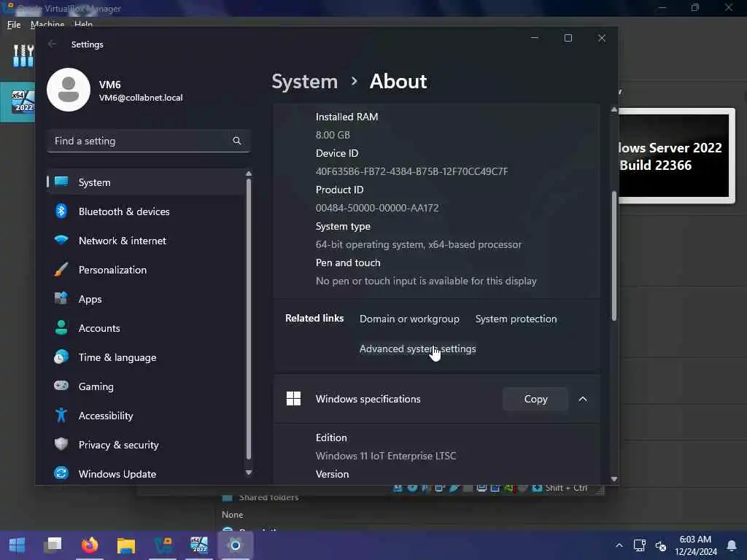Screen dimensions: 747x560
Task: Open Time & language settings
Action: pyautogui.click(x=146, y=357)
